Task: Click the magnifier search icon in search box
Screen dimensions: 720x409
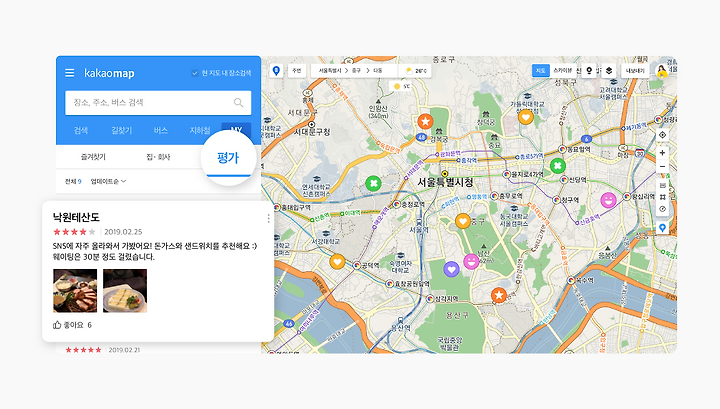Action: [x=238, y=102]
